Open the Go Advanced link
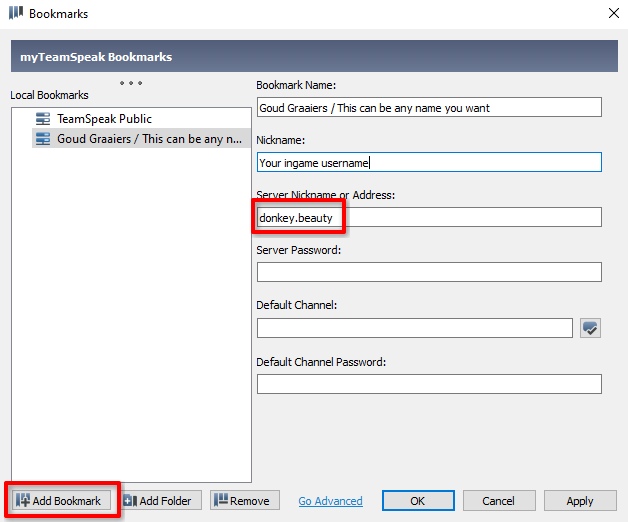Viewport: 628px width, 522px height. (x=330, y=501)
